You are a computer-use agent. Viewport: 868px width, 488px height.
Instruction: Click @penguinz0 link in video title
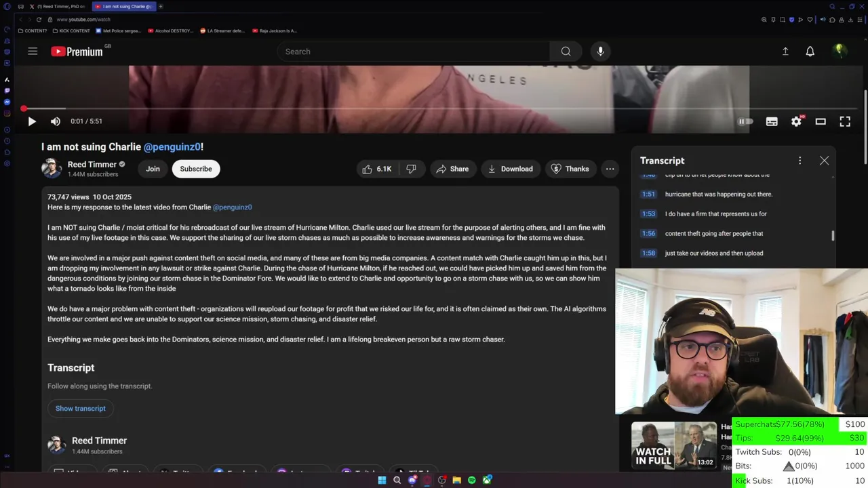click(x=172, y=146)
